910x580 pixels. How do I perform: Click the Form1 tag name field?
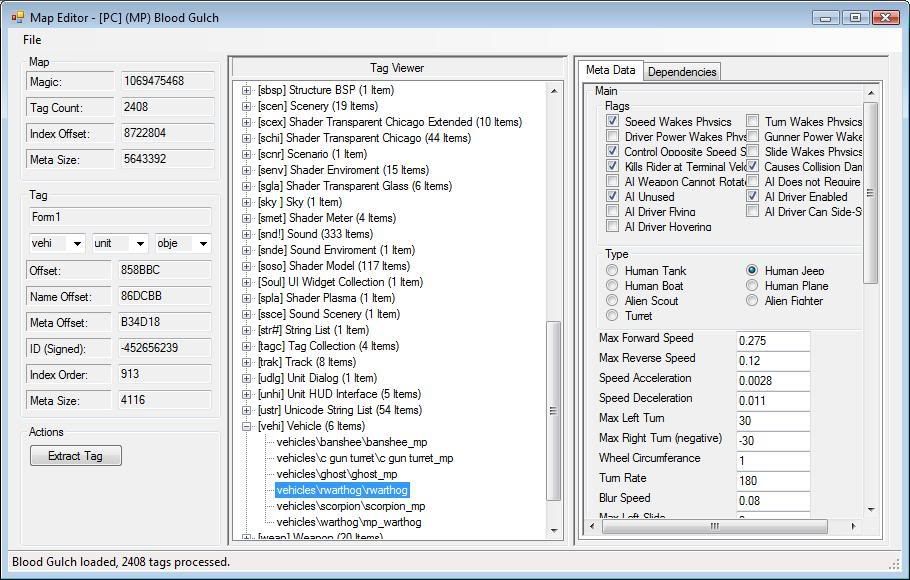coord(120,217)
